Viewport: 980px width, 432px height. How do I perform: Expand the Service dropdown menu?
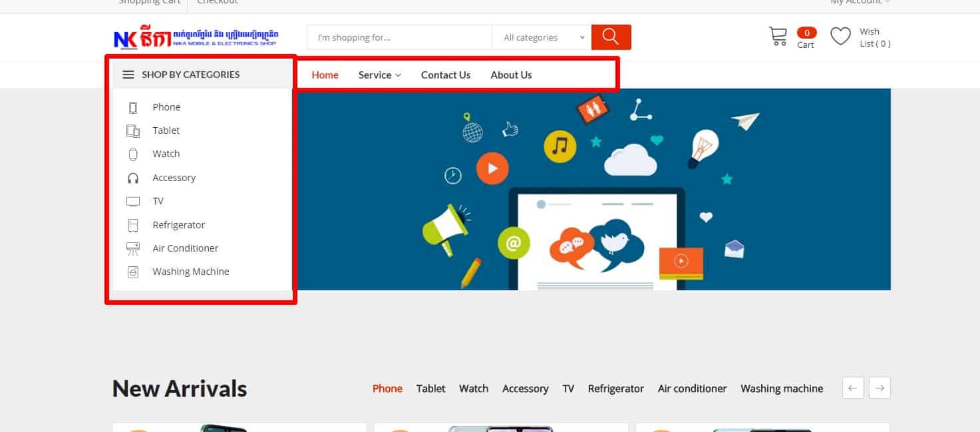[379, 75]
